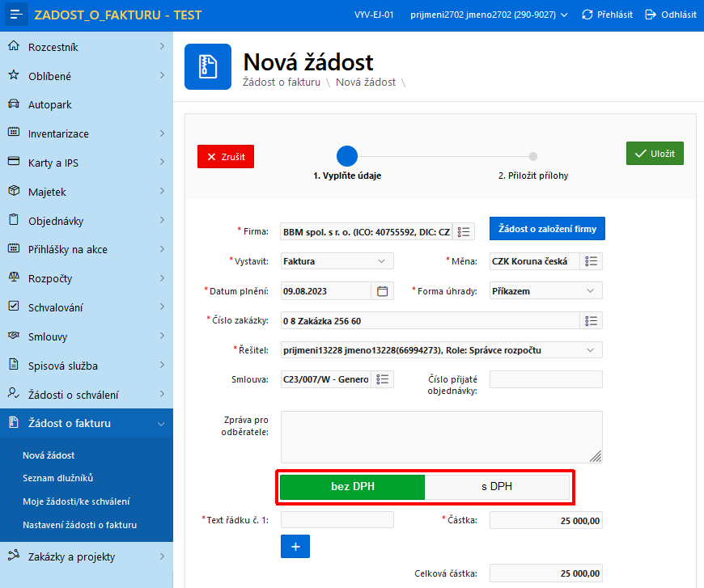Viewport: 704px width, 588px height.
Task: Click the Žádost o založení firmy button
Action: pos(547,229)
